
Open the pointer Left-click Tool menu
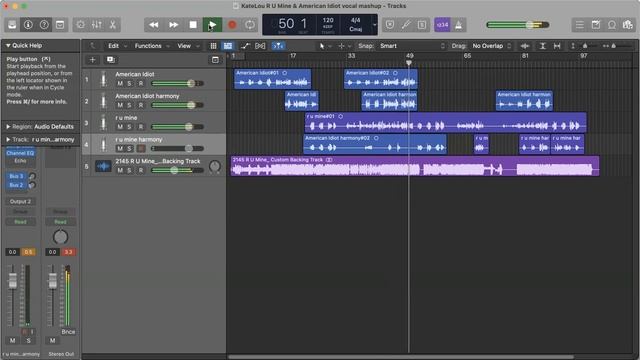[x=324, y=46]
